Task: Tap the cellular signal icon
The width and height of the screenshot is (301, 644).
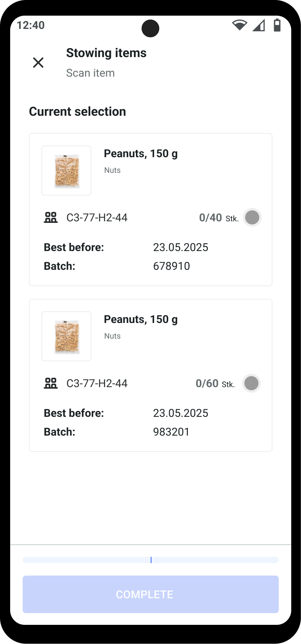Action: pos(259,25)
